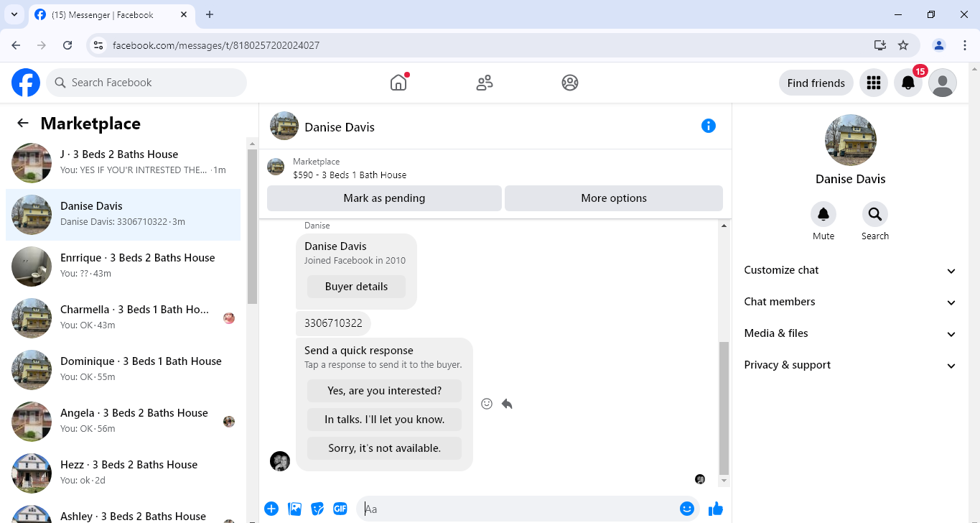Open the Charmella · 3 Beds 1 Bath chat
The image size is (980, 523).
coord(123,318)
